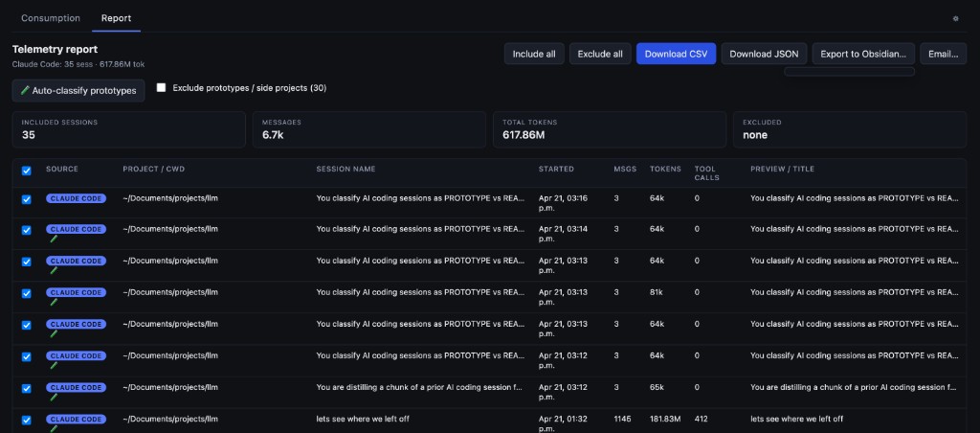Click the Download CSV button
This screenshot has width=980, height=433.
(x=676, y=54)
